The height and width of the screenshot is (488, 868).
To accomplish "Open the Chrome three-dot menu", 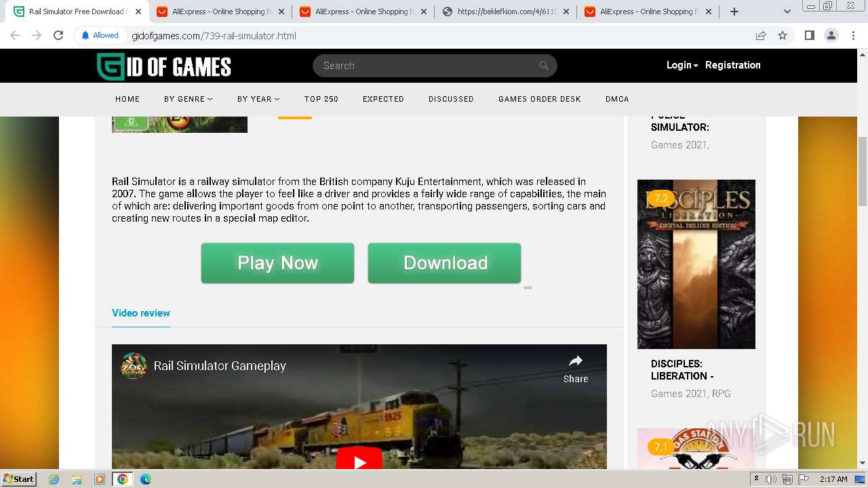I will pos(854,36).
